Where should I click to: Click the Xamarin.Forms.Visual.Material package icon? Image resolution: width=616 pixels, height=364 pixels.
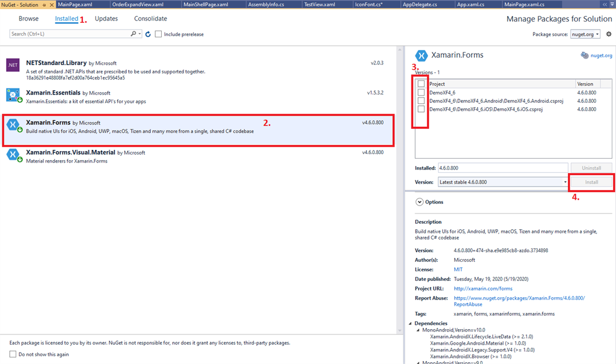tap(13, 155)
